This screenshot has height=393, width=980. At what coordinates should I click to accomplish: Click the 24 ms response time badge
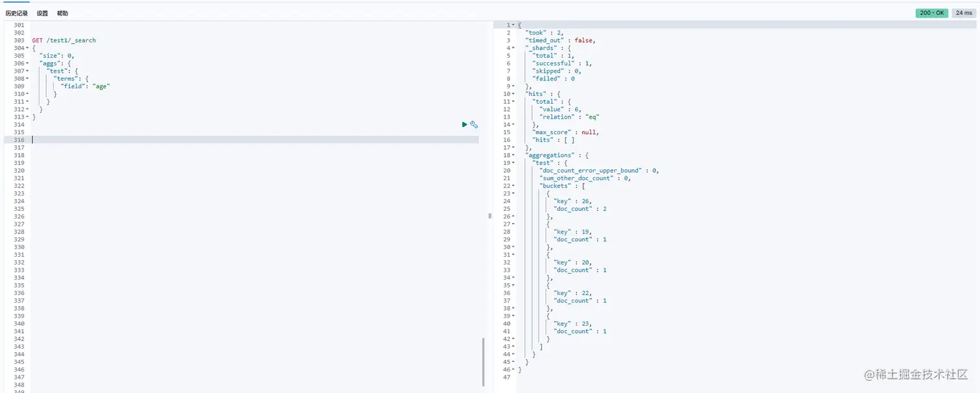click(964, 13)
